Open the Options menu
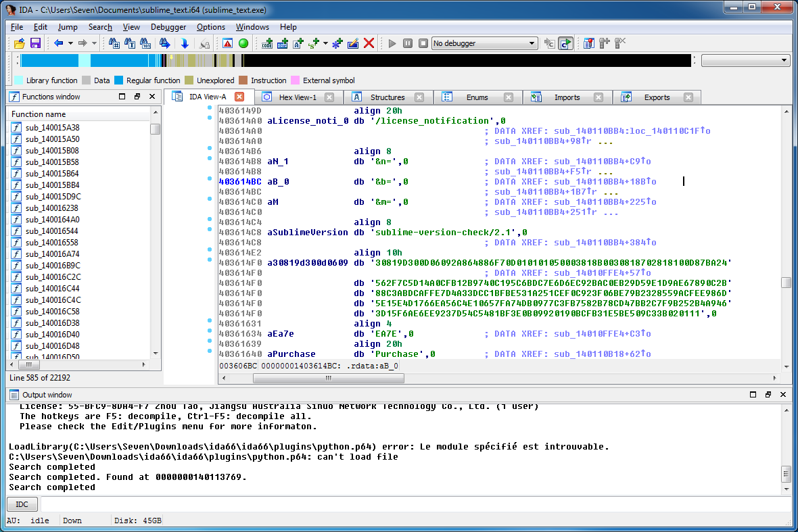 click(211, 27)
